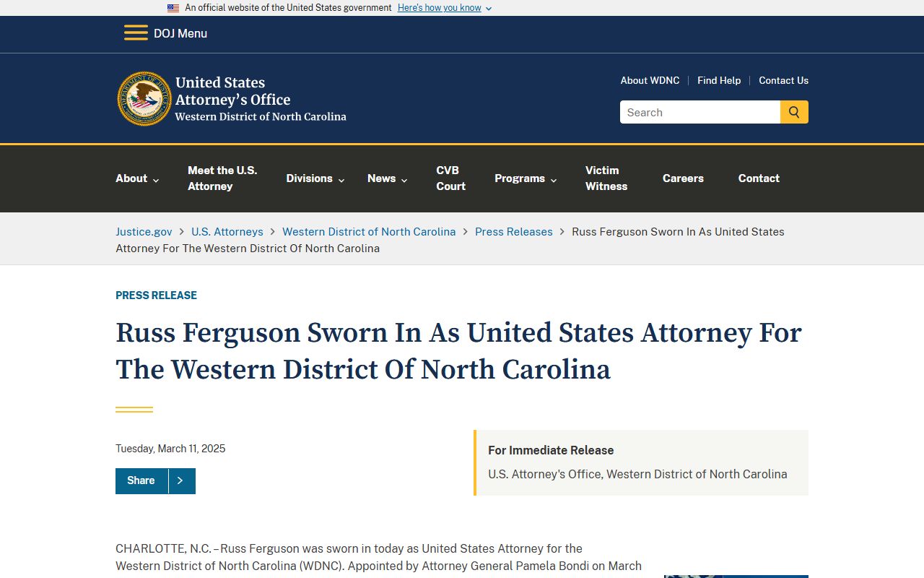
Task: Go to Justice.gov breadcrumb
Action: point(144,232)
